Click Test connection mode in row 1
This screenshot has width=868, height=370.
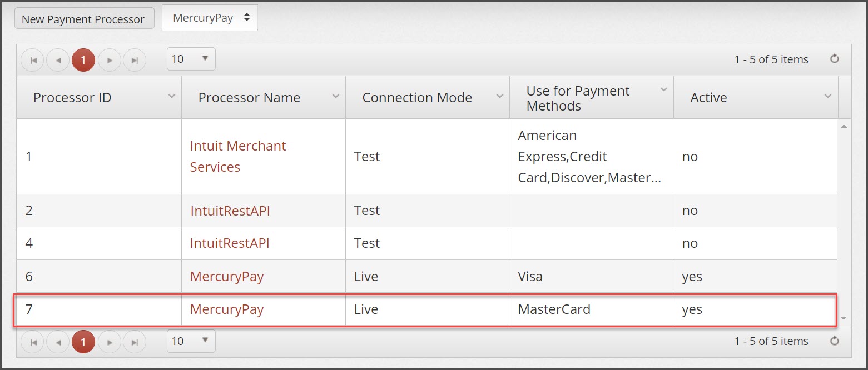pyautogui.click(x=427, y=157)
